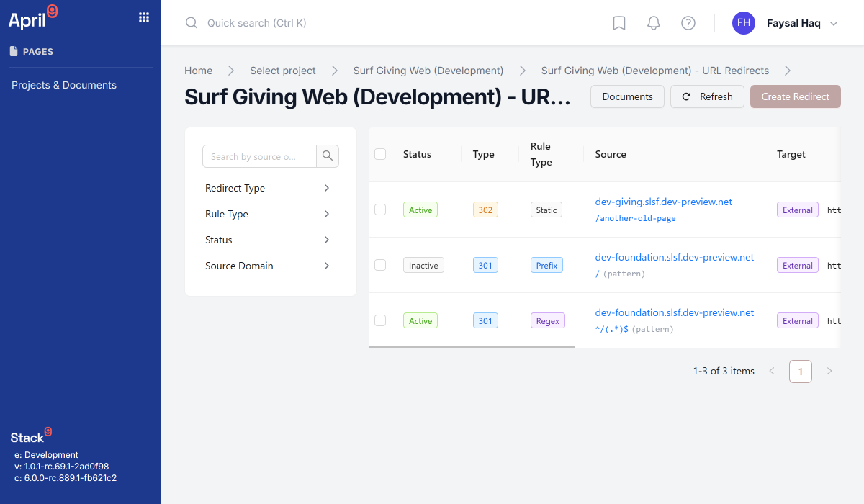Click the Status column header

click(417, 154)
